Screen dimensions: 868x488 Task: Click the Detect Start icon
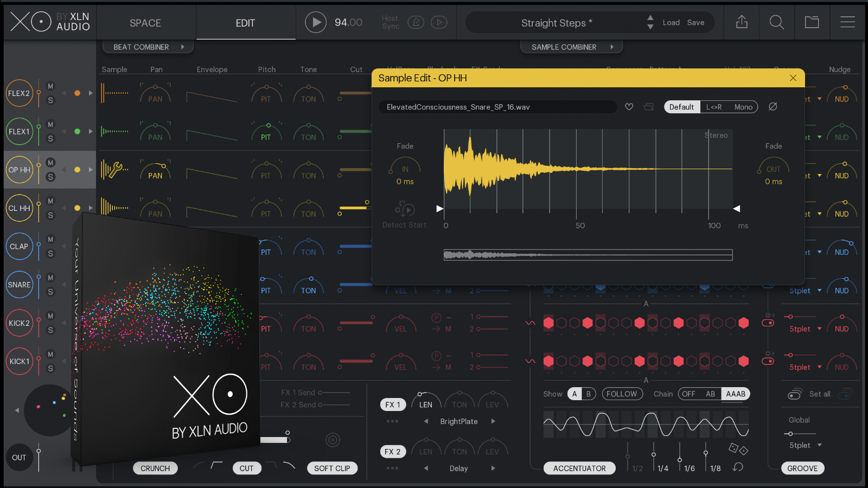(405, 209)
